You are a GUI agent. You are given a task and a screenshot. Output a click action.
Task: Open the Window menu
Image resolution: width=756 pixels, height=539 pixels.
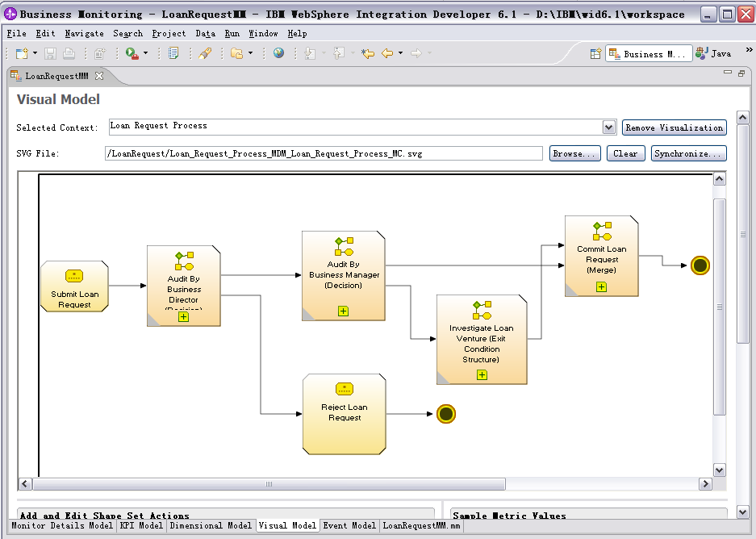pos(263,33)
